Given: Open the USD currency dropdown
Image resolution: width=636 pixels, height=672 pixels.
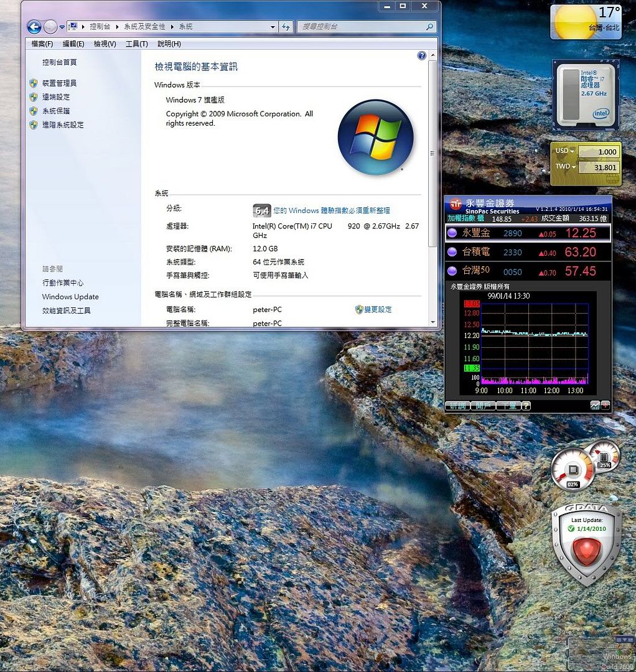Looking at the screenshot, I should point(564,151).
